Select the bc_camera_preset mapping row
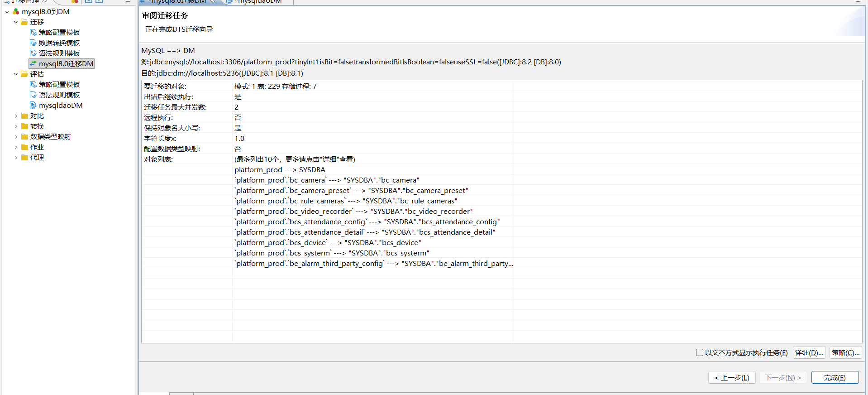Screen dimensions: 868x395 coord(351,191)
